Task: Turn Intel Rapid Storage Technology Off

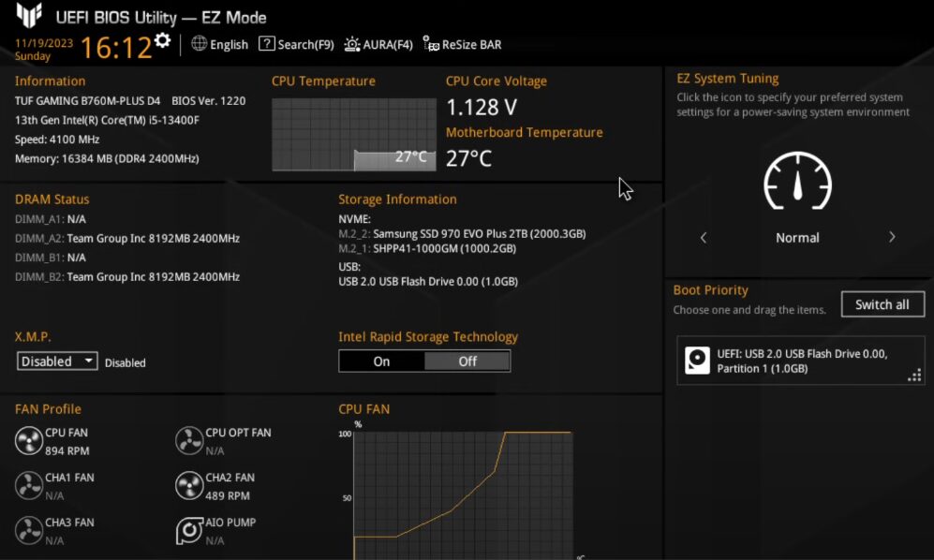Action: [467, 361]
